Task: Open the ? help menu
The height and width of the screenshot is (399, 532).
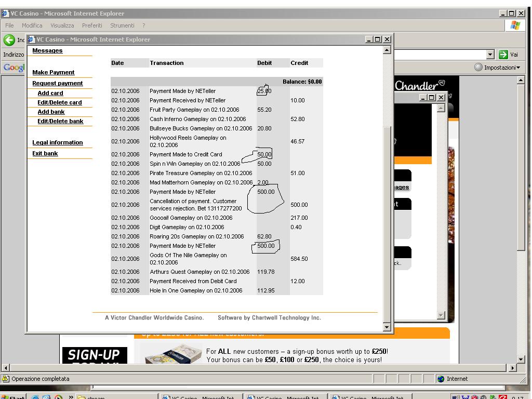Action: click(143, 25)
